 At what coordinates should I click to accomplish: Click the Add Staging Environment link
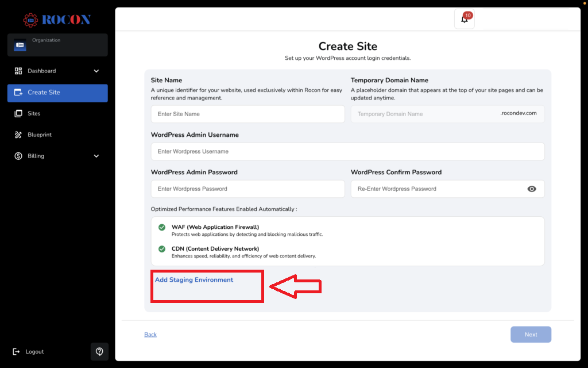pos(194,280)
